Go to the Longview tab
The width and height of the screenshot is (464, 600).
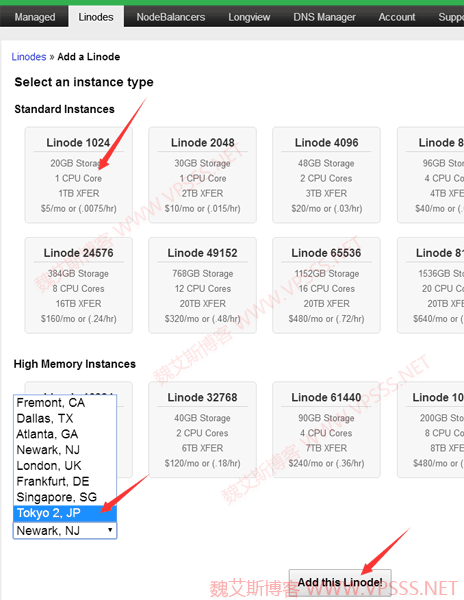coord(249,17)
